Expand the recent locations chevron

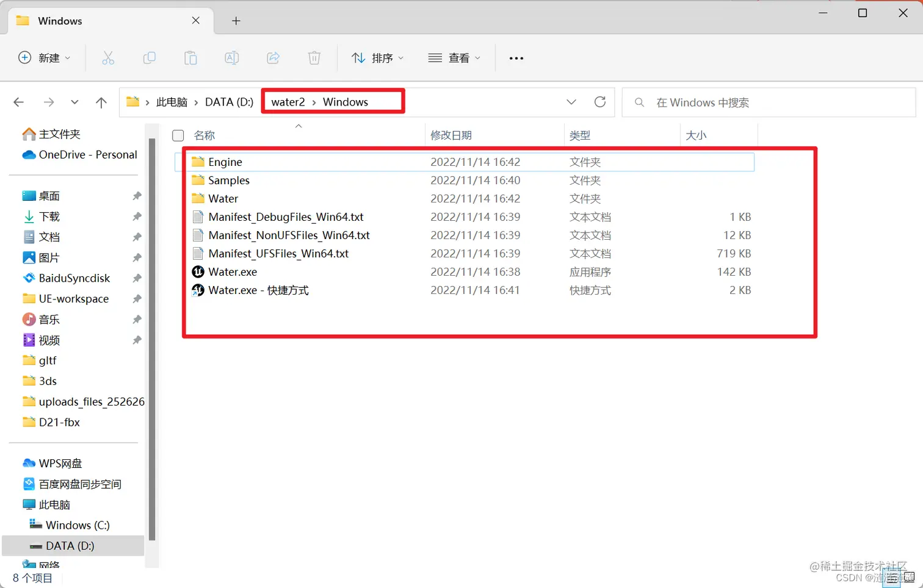point(74,102)
